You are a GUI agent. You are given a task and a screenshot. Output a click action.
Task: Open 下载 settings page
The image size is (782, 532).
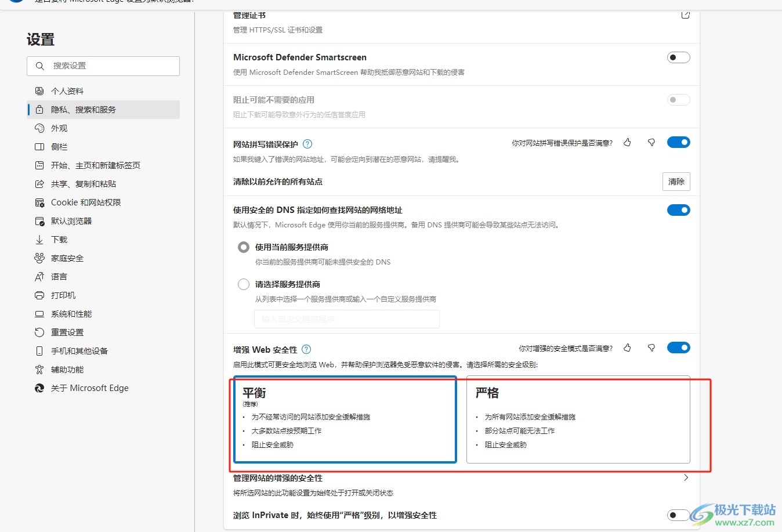[103, 240]
